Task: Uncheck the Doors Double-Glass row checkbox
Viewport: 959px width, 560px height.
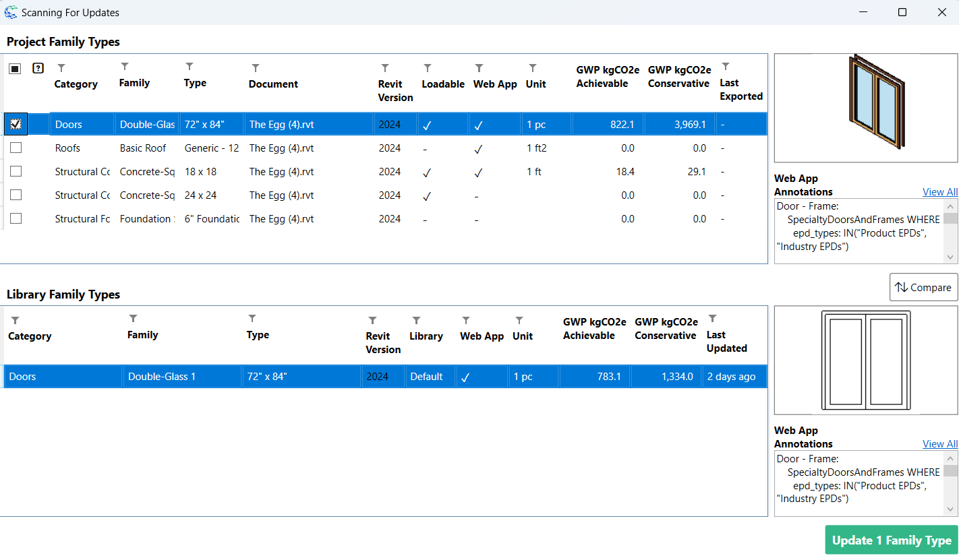Action: click(16, 124)
